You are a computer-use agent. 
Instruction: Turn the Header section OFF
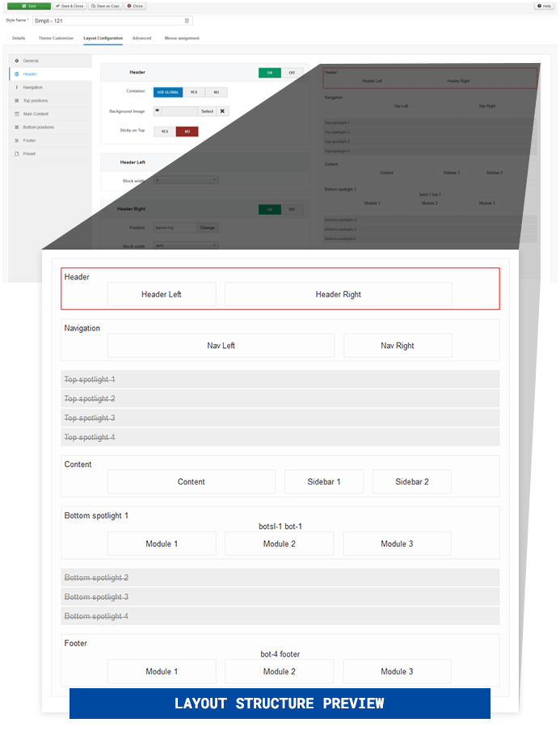tap(292, 73)
